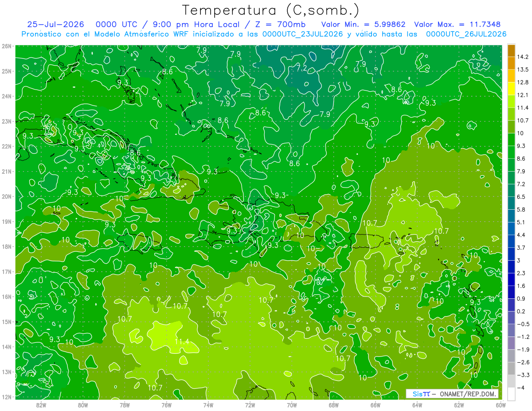Click the initialization time '0000UTC_23JUL2026'

click(303, 34)
